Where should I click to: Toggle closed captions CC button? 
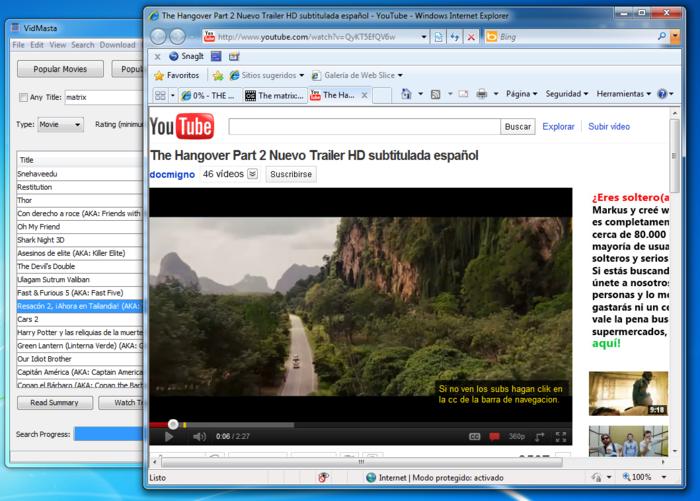point(475,436)
